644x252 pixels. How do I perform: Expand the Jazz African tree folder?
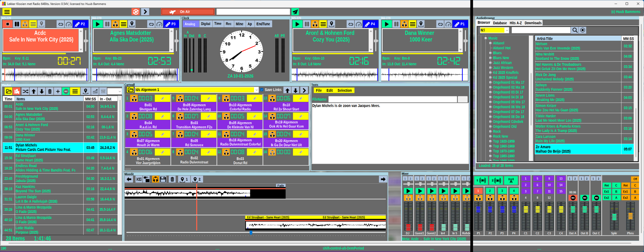click(x=490, y=63)
